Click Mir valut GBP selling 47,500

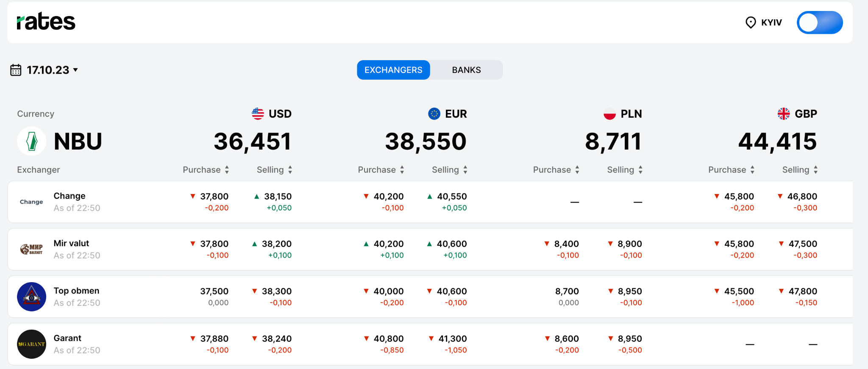tap(803, 244)
